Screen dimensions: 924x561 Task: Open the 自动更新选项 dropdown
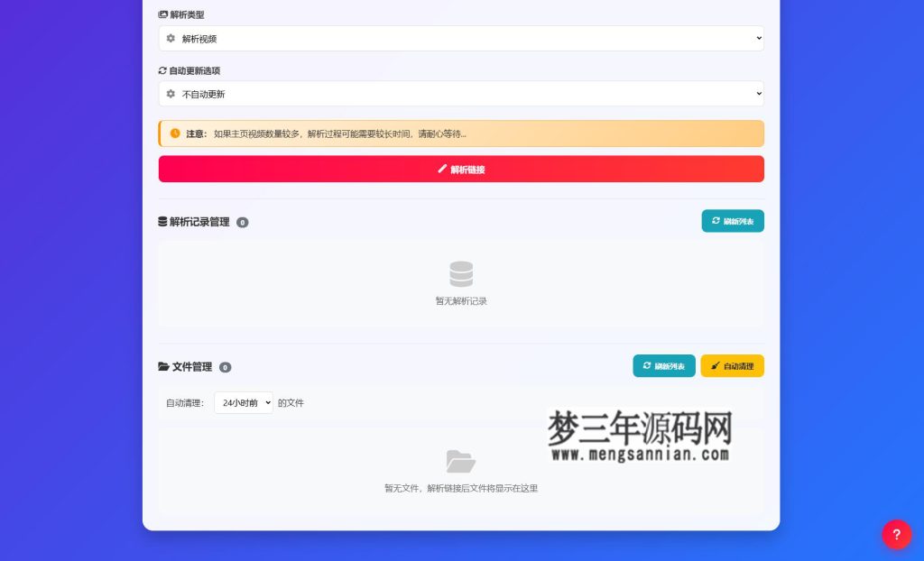click(x=461, y=93)
